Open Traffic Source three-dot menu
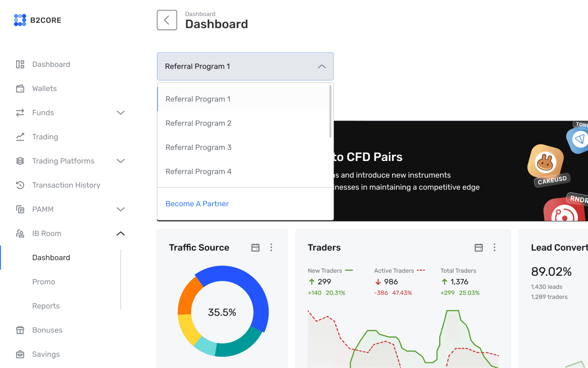The image size is (588, 368). (271, 247)
